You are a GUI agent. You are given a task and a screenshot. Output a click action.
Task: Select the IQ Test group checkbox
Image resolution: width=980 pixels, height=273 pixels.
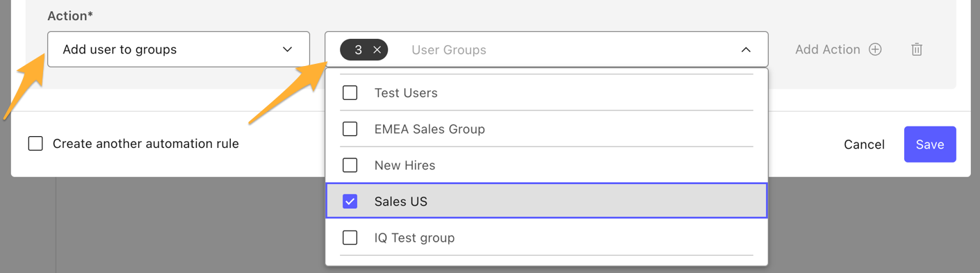(350, 238)
